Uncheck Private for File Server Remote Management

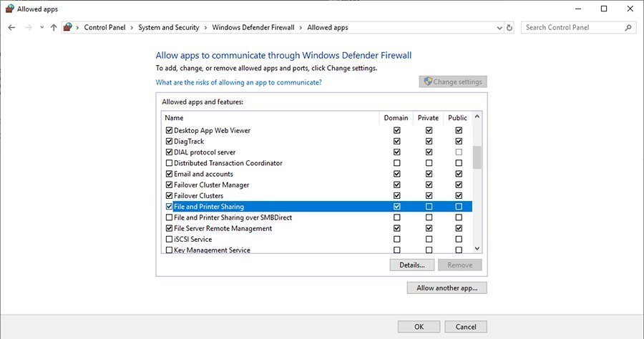(x=429, y=228)
